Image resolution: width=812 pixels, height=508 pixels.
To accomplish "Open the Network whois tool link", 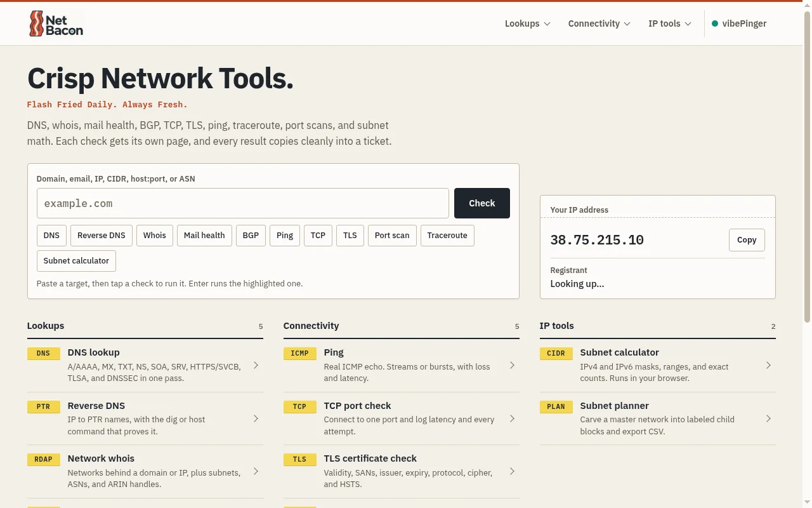I will [x=145, y=471].
